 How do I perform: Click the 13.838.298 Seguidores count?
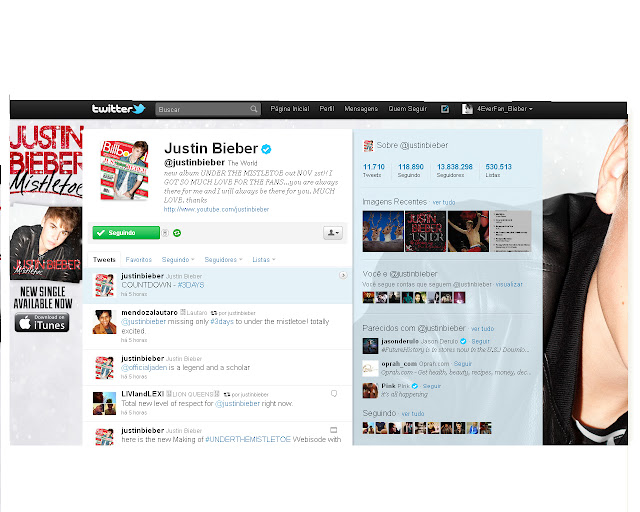point(454,170)
